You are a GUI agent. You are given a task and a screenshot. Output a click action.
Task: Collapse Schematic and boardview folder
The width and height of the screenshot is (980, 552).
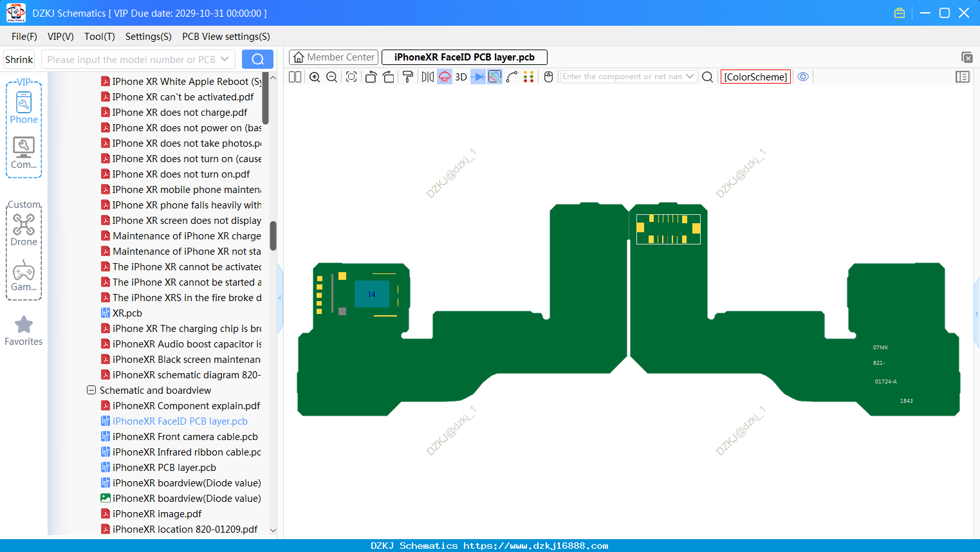pos(91,390)
